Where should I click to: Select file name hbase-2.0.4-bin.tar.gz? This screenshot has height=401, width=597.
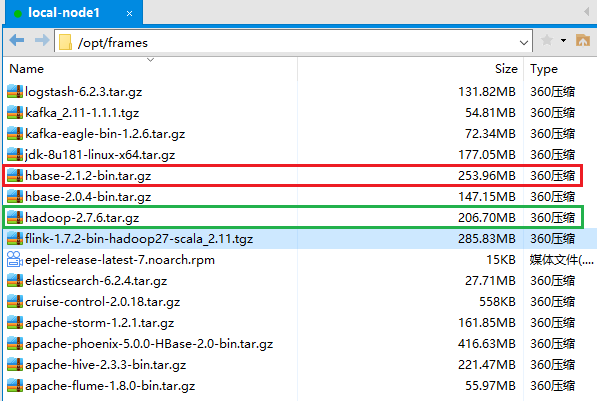tap(88, 197)
